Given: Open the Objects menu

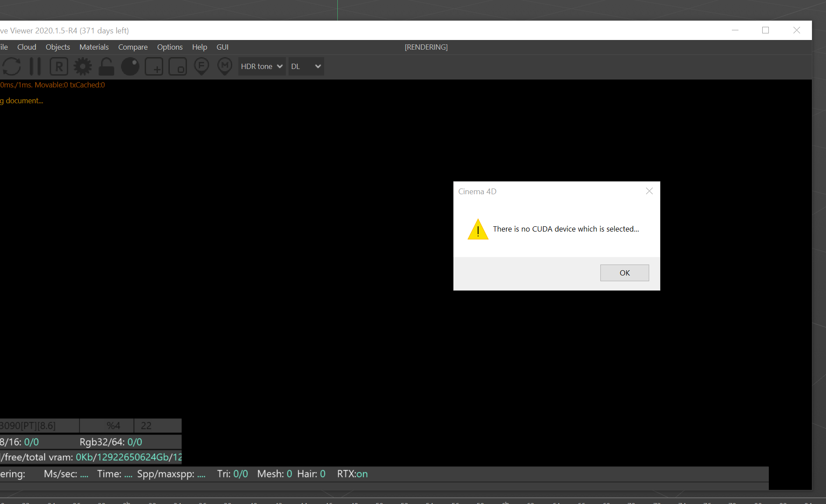Looking at the screenshot, I should coord(58,47).
